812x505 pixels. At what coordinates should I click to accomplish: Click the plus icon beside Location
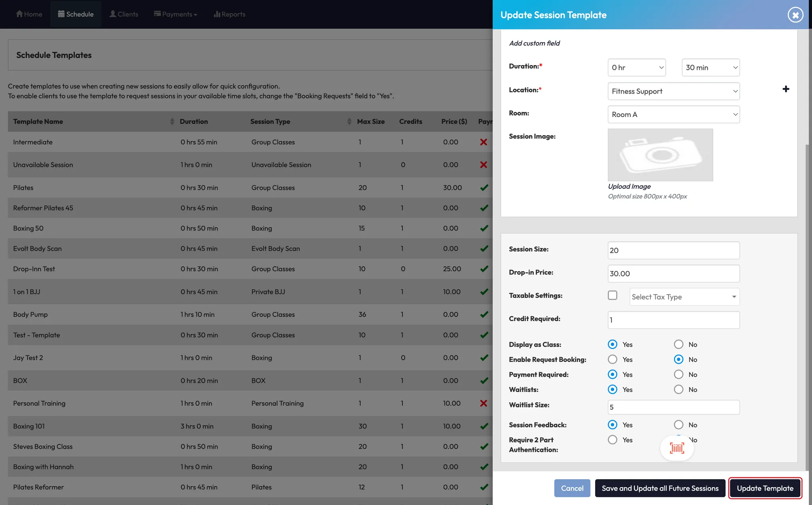(x=785, y=89)
